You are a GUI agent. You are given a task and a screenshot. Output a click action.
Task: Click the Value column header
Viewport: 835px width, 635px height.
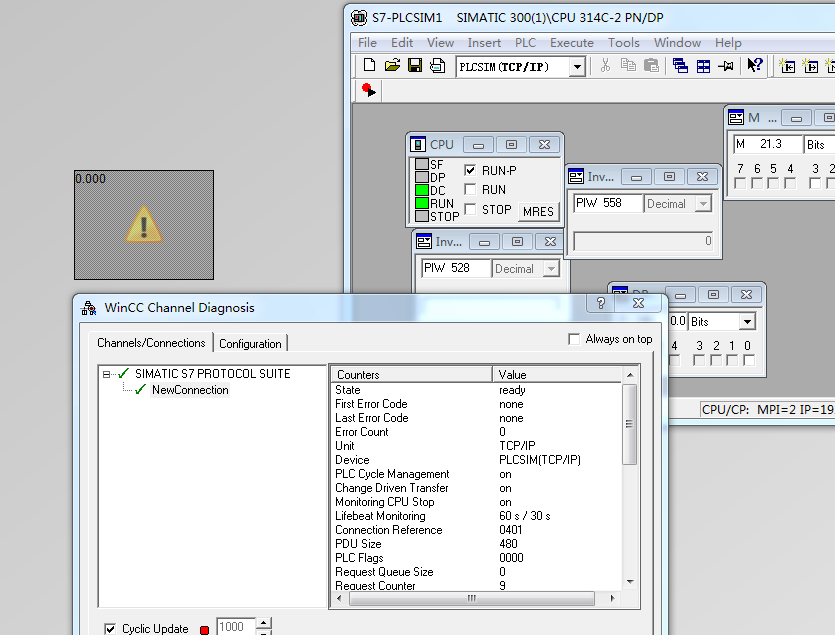[556, 375]
